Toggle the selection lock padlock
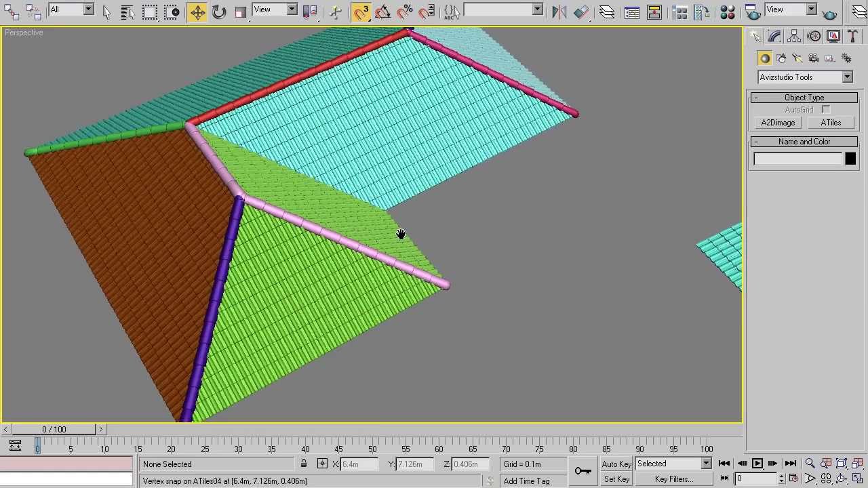The height and width of the screenshot is (488, 868). pos(304,464)
